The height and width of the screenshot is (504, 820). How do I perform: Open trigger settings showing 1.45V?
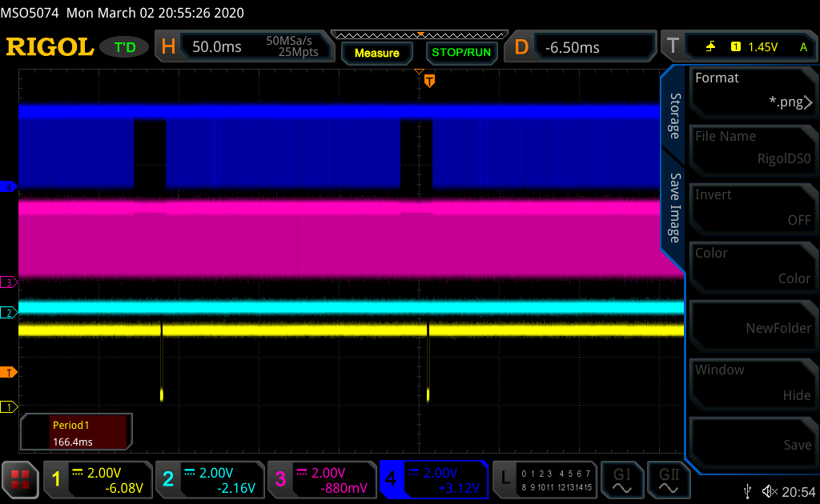point(740,47)
